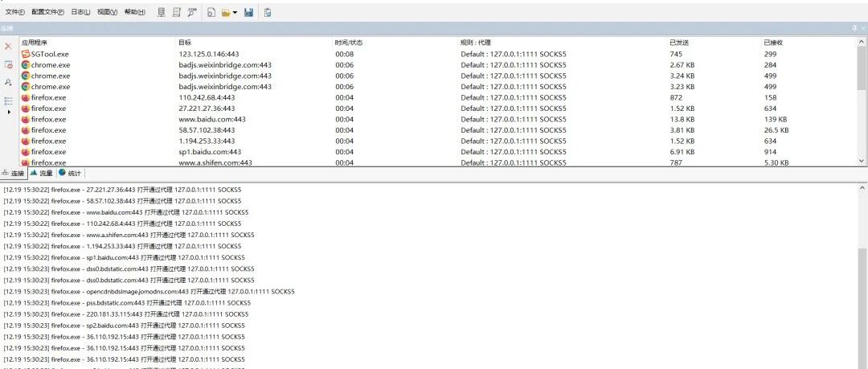Viewport: 868px width, 369px height.
Task: Expand the open-profile dropdown arrow
Action: click(x=235, y=13)
